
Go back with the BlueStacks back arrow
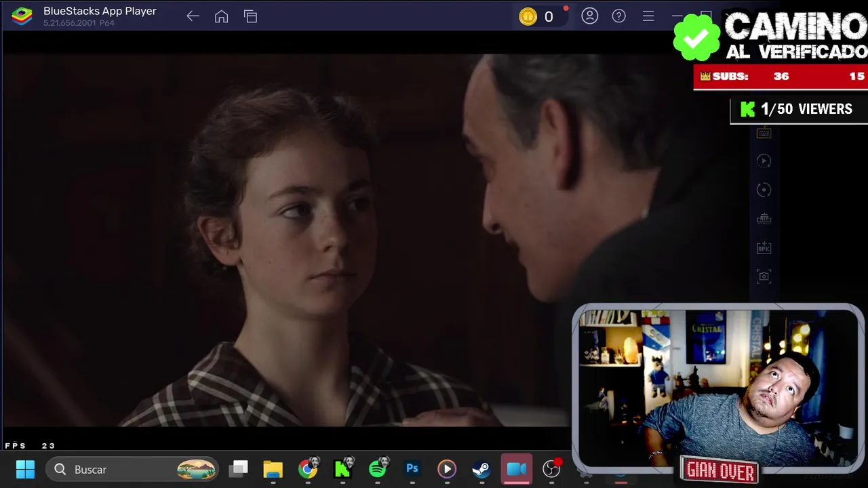pos(193,16)
